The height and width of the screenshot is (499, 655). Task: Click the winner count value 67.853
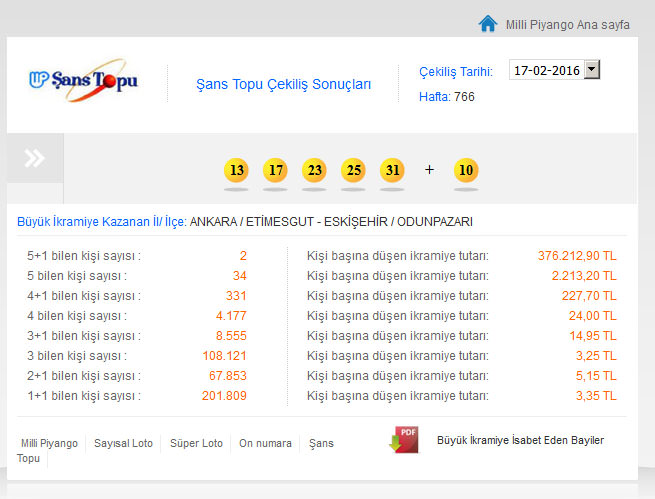(228, 376)
